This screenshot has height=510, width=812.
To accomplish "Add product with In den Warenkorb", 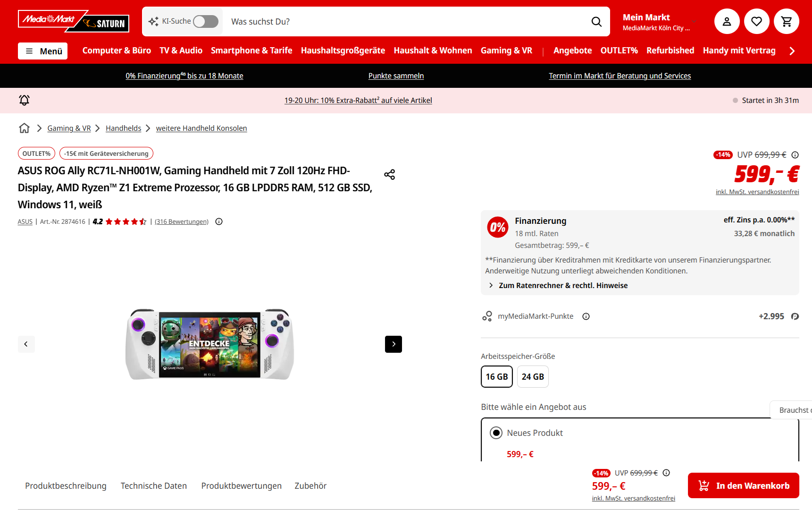I will tap(743, 485).
